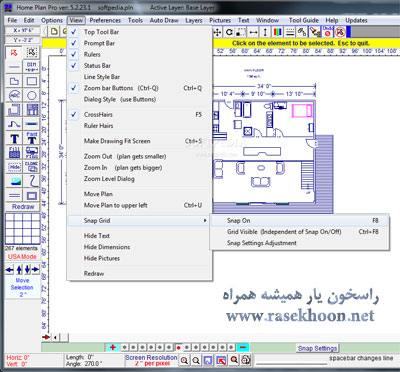Select the red arrow pointer tool

tap(14, 53)
